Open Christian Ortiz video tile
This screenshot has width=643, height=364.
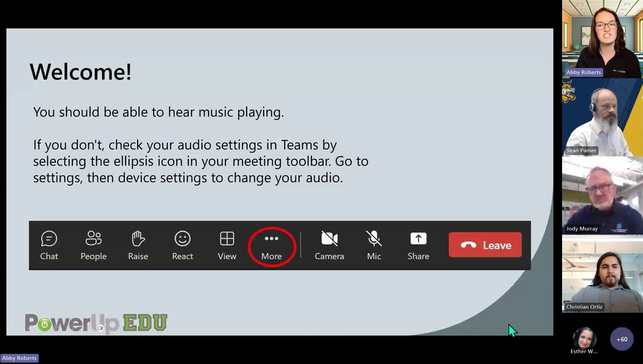pyautogui.click(x=602, y=274)
